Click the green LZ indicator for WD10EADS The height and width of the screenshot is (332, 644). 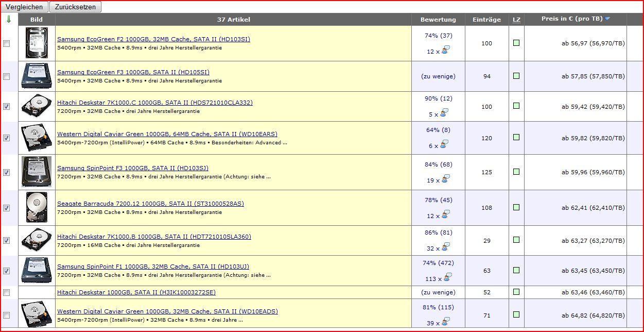point(516,314)
